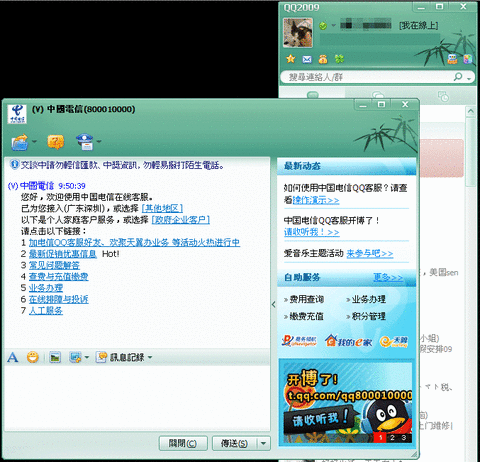The image size is (480, 462).
Task: Click inside the message input area
Action: [137, 398]
